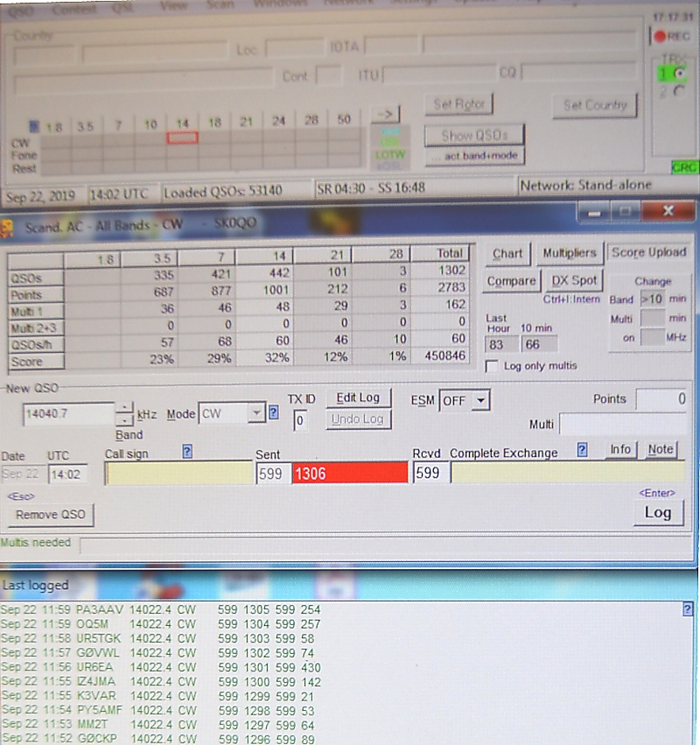Click the red highlighted 14 CW band cell
The height and width of the screenshot is (745, 700).
tap(182, 137)
